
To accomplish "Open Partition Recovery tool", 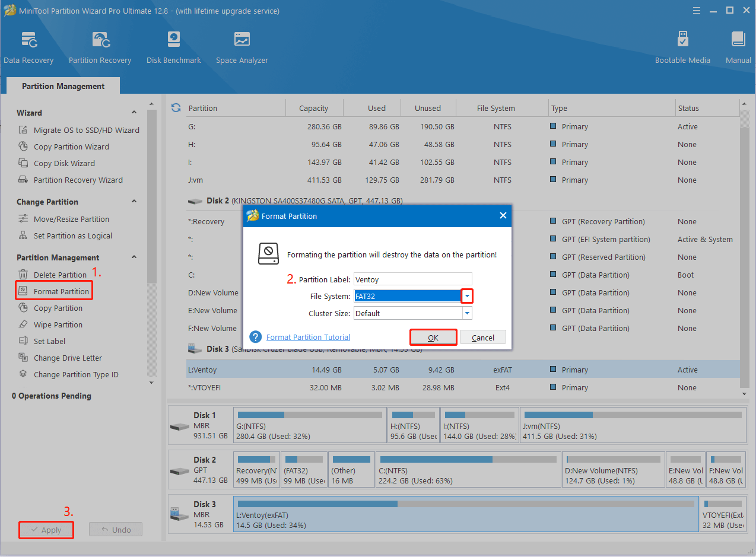I will pos(100,47).
